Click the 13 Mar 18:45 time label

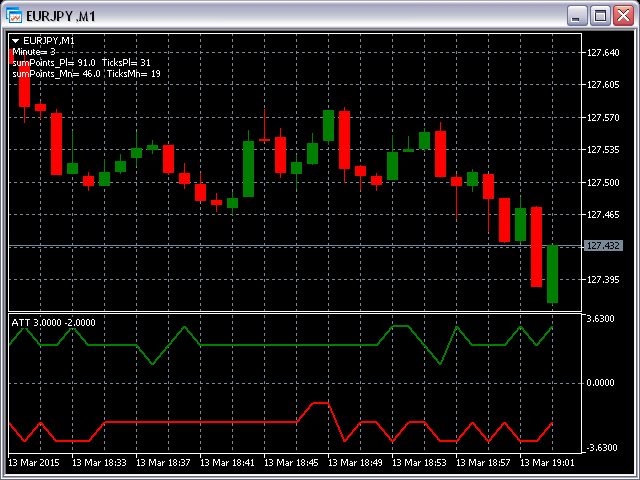(x=295, y=463)
